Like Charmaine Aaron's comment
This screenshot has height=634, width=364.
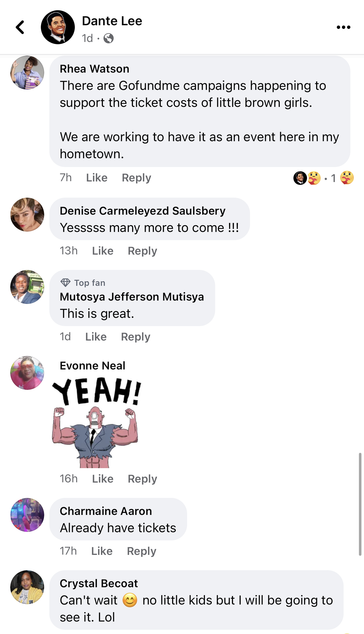click(x=102, y=551)
